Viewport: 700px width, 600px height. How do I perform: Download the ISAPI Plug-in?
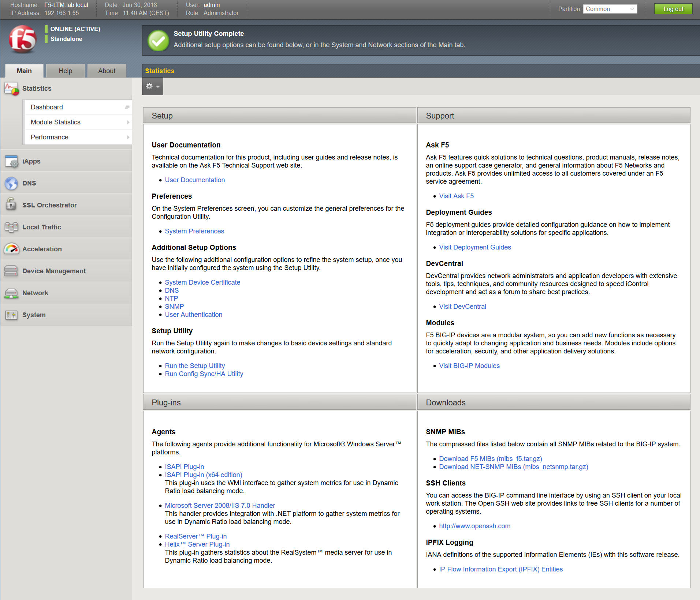(185, 467)
